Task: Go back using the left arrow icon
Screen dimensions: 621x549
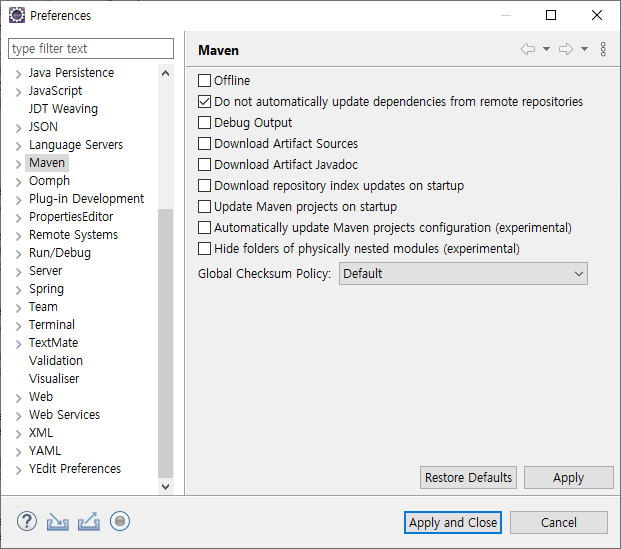Action: point(528,49)
